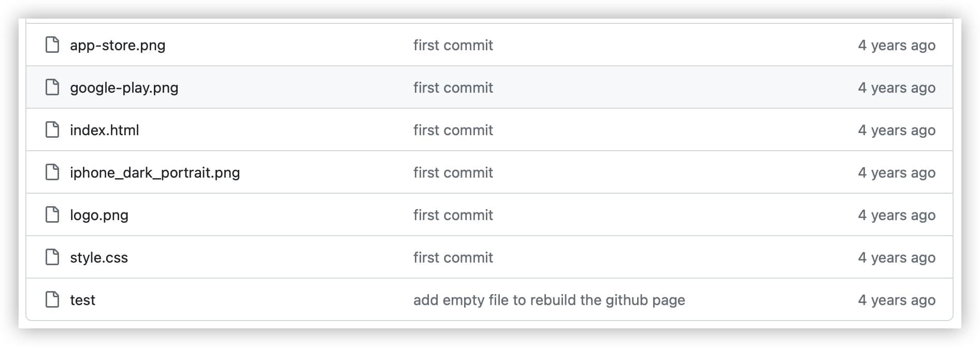The height and width of the screenshot is (347, 980).
Task: Select the google-play.png row
Action: tap(311, 88)
